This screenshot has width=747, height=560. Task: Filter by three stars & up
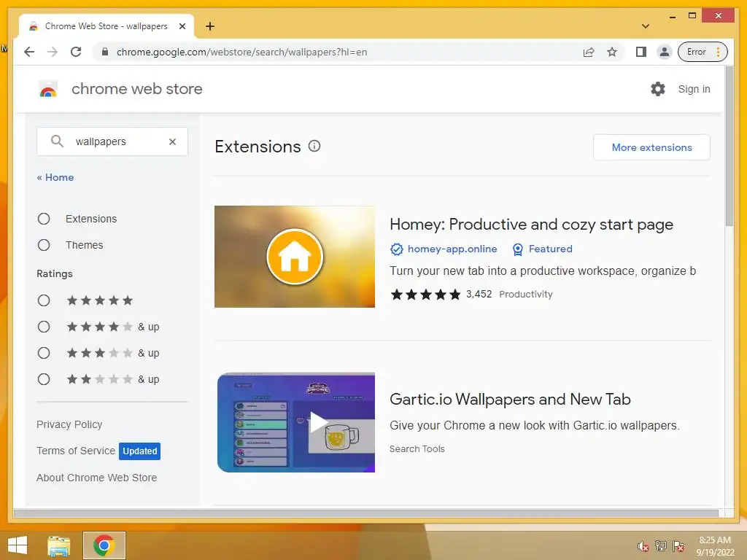tap(44, 353)
